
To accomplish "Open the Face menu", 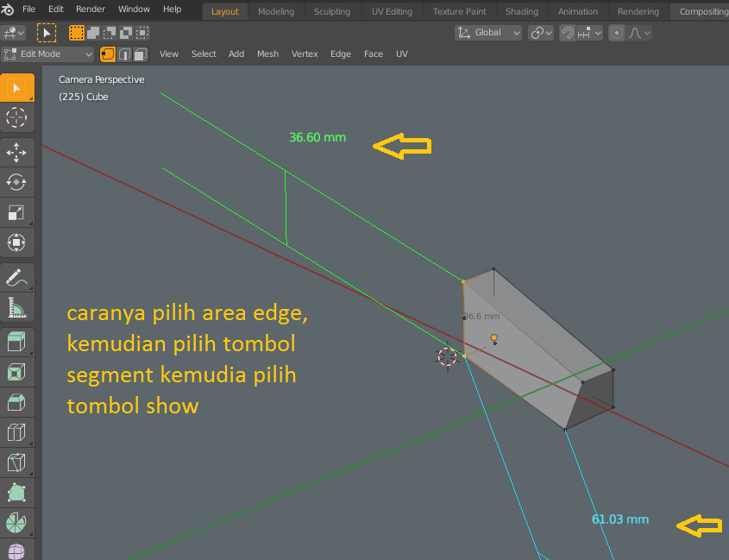I will pyautogui.click(x=374, y=54).
